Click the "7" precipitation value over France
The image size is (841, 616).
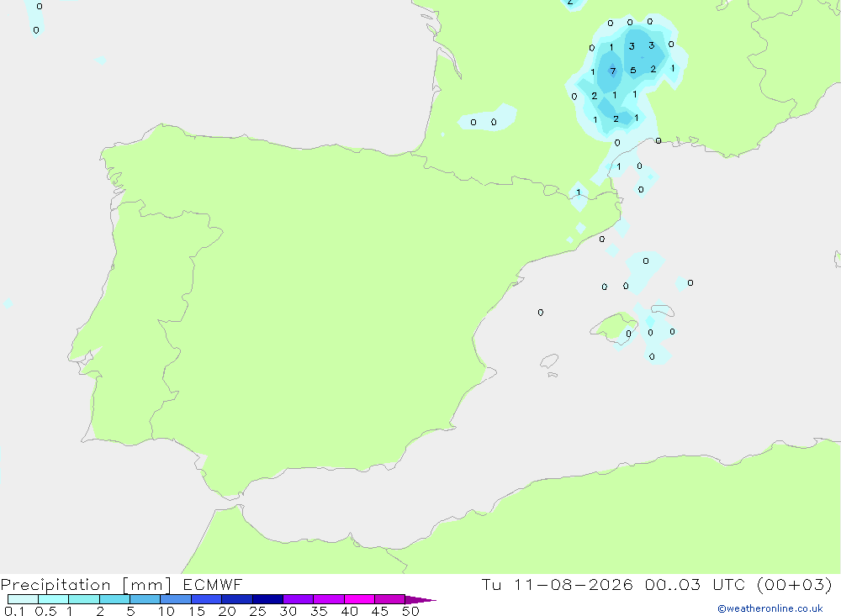click(x=612, y=71)
